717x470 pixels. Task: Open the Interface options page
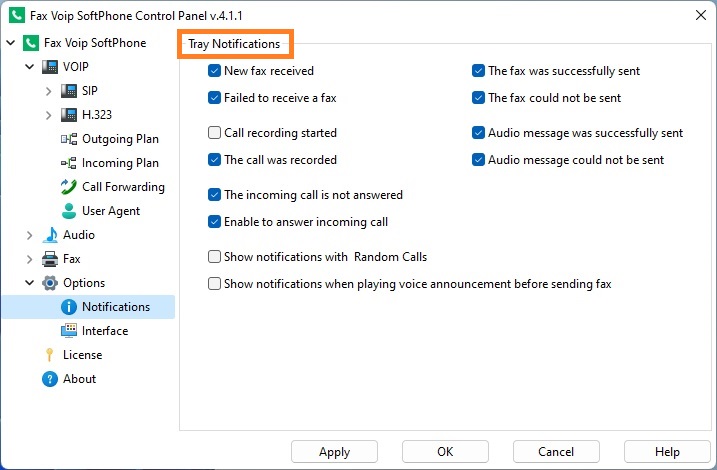(105, 331)
